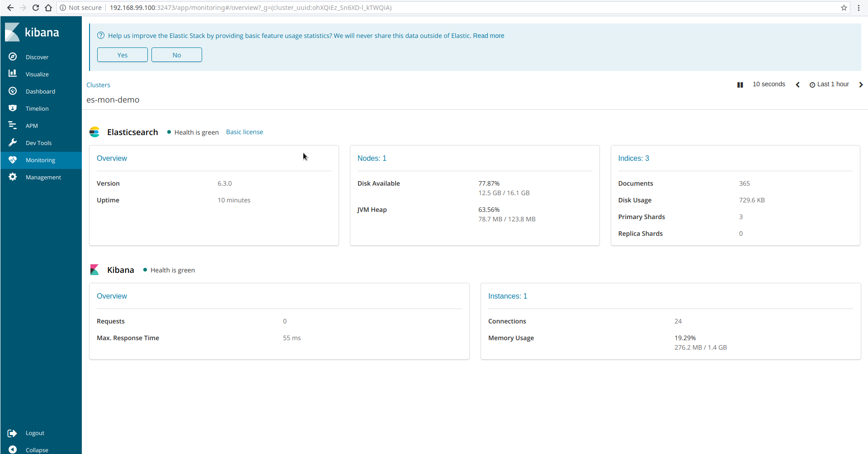Open Management settings
Viewport: 868px width, 454px height.
[43, 177]
